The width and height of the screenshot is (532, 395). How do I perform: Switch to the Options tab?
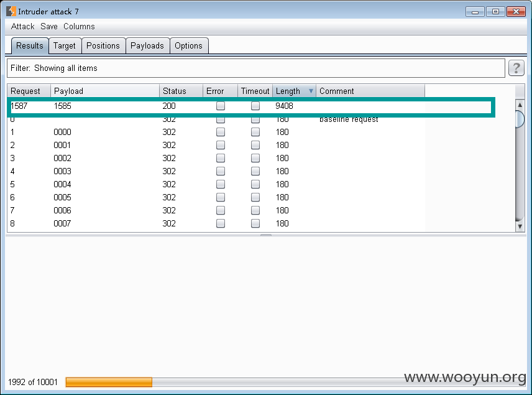[x=189, y=46]
